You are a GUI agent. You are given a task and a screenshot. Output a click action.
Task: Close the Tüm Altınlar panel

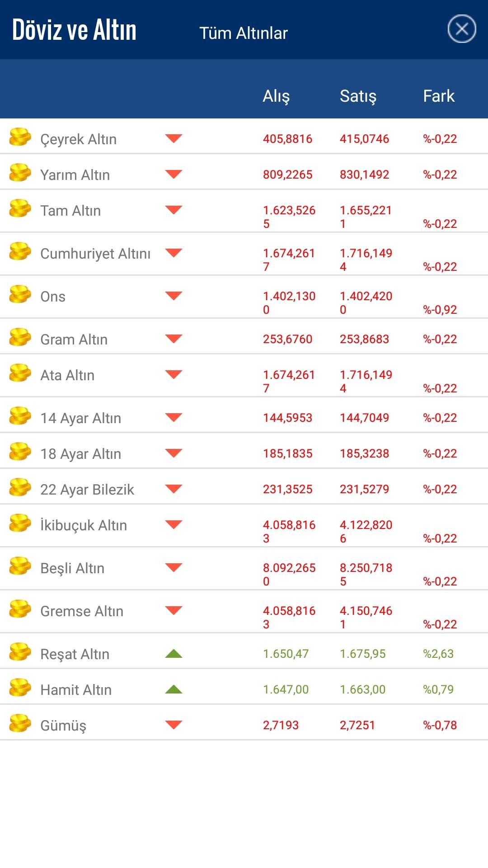(x=462, y=29)
